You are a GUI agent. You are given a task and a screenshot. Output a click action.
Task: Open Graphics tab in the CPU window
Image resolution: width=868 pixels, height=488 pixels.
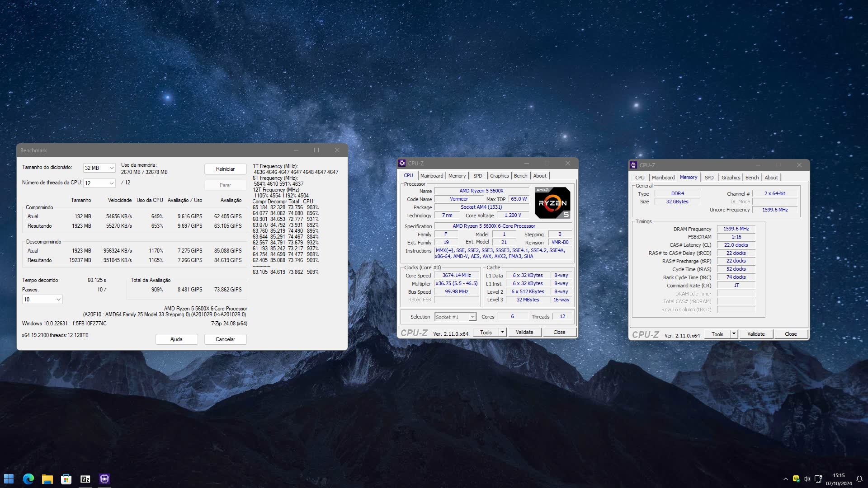click(500, 176)
